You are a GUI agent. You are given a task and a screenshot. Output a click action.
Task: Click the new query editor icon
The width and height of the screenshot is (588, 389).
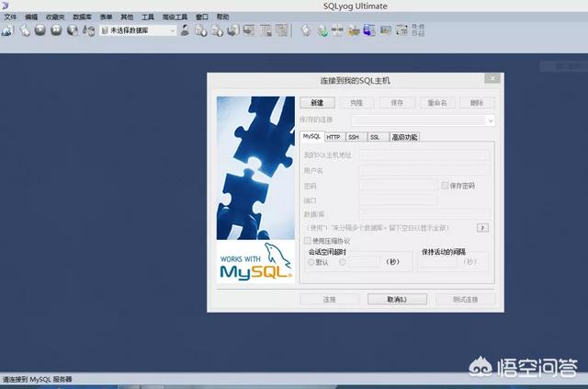coord(26,30)
